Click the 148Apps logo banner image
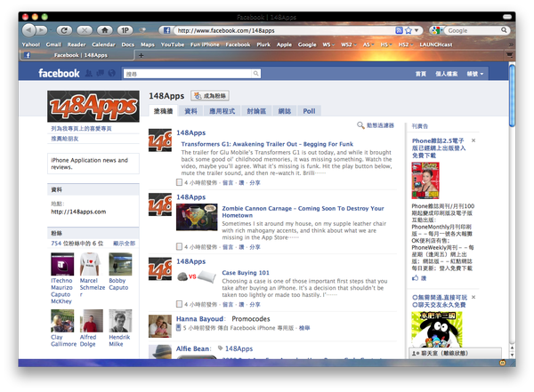The height and width of the screenshot is (392, 534). coord(93,106)
